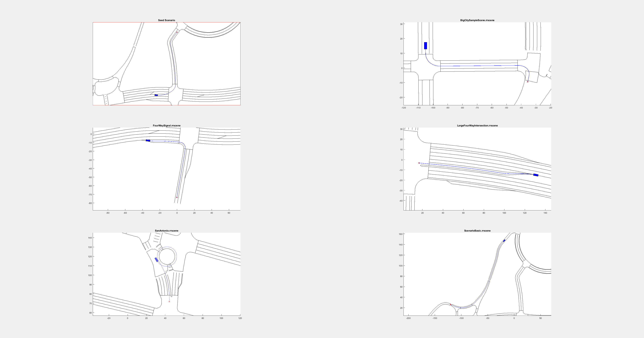Click red goal marker in BigCitySampleScene plot
The width and height of the screenshot is (644, 338).
pyautogui.click(x=528, y=82)
